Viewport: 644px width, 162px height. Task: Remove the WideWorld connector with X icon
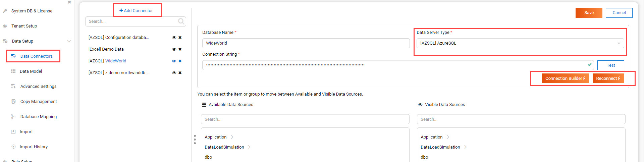point(180,61)
